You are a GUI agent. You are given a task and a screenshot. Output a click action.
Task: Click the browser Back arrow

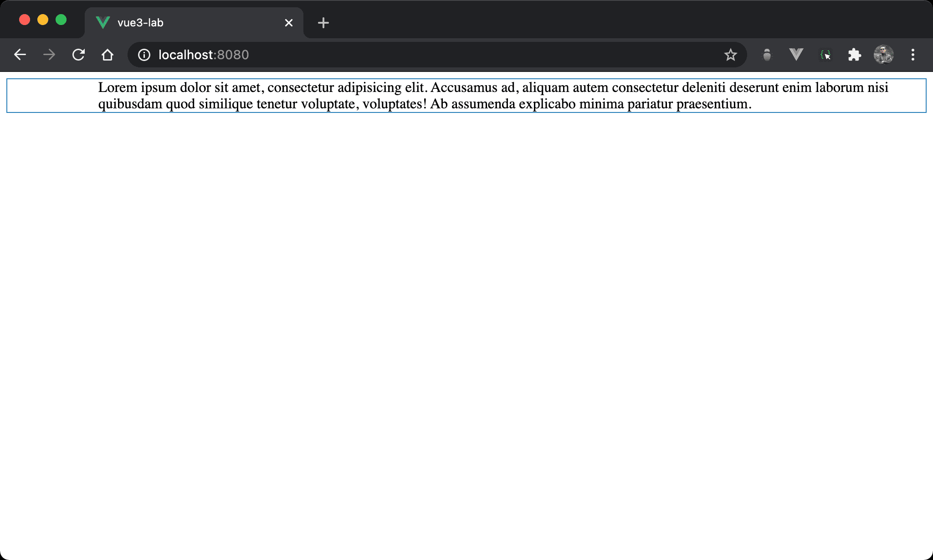click(x=20, y=55)
